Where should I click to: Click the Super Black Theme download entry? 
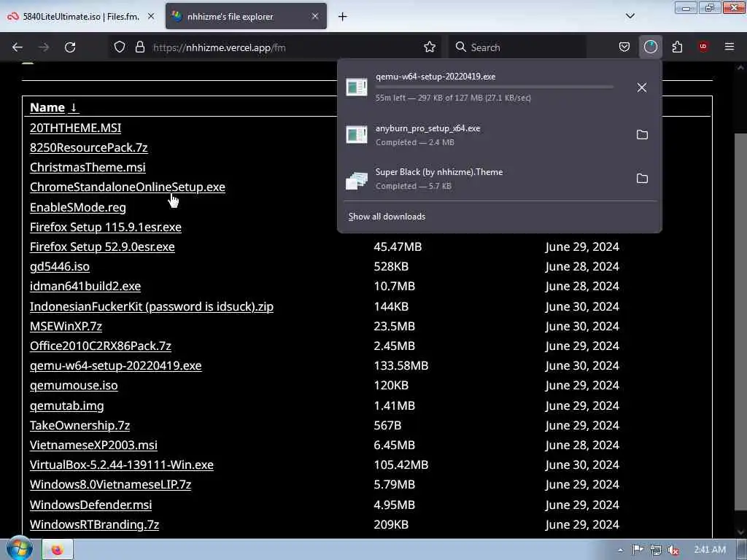click(485, 179)
